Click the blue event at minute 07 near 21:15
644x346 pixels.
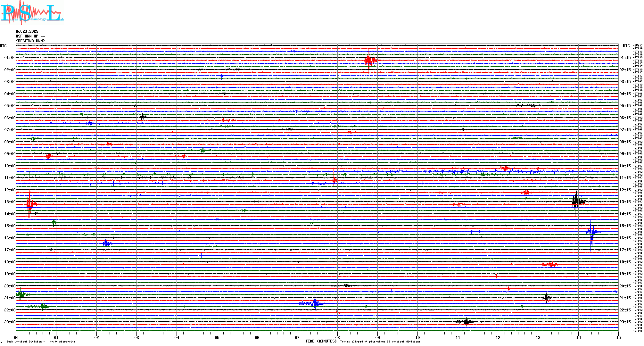click(x=315, y=303)
